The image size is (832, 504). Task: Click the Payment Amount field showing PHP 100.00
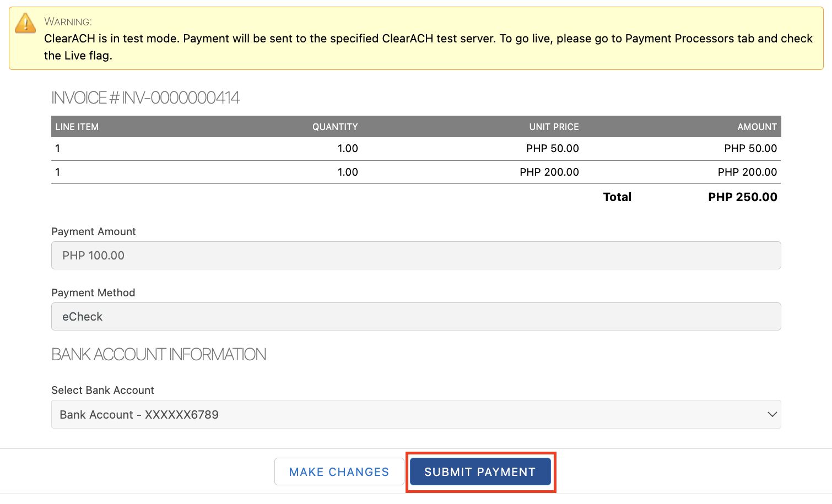click(x=416, y=256)
